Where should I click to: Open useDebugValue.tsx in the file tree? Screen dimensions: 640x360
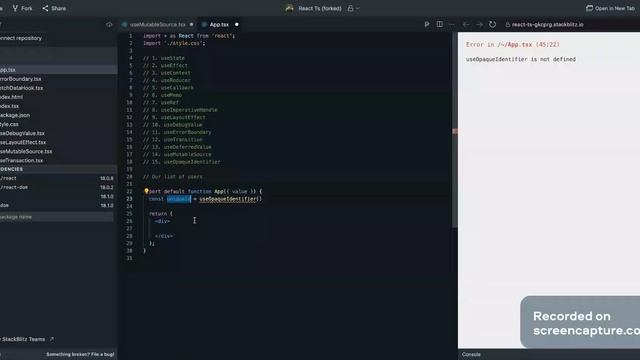pos(58,133)
